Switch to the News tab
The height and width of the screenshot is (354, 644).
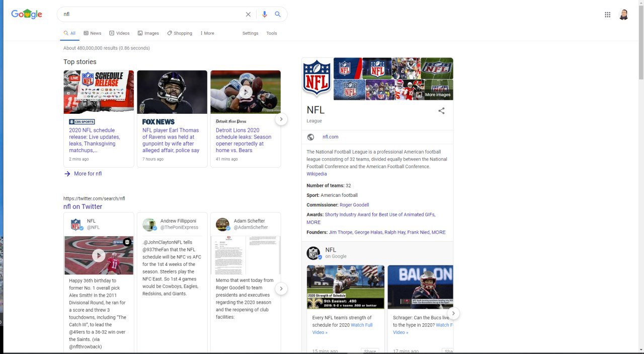[92, 33]
